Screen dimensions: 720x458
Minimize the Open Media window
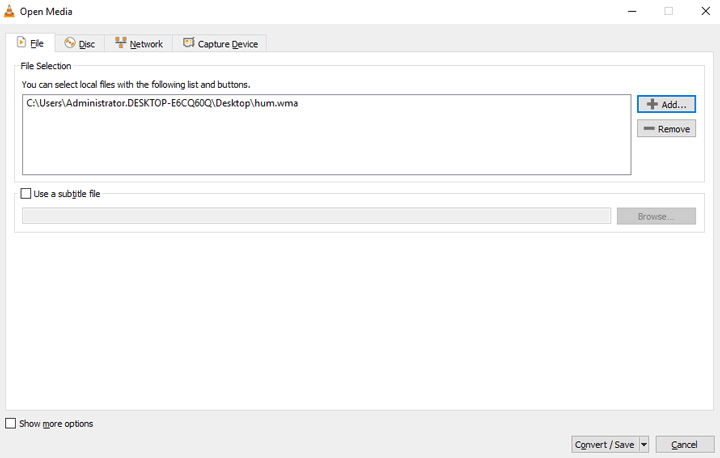tap(632, 11)
